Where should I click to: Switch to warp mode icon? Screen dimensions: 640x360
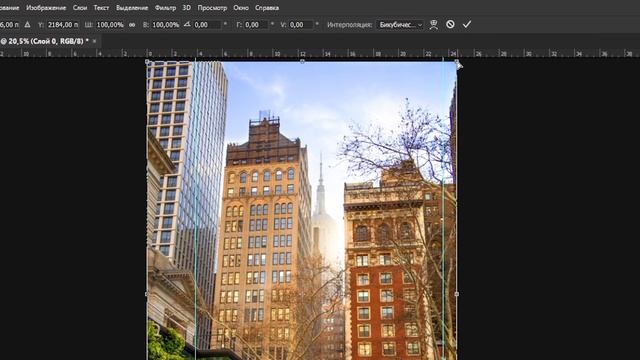point(434,24)
